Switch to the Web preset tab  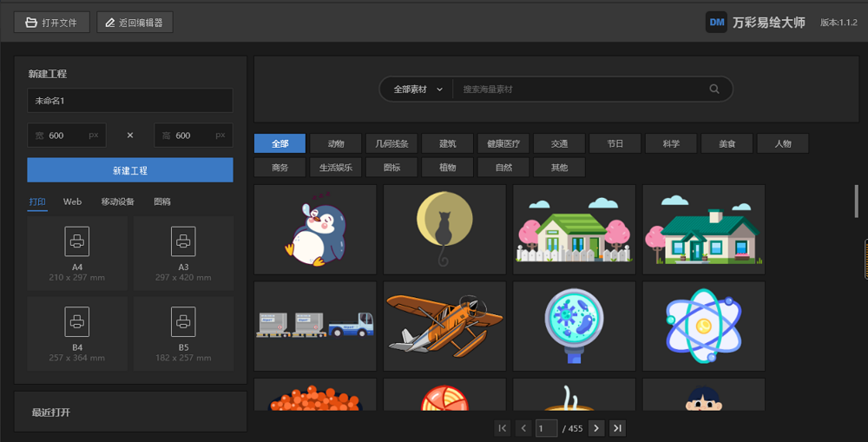[73, 201]
